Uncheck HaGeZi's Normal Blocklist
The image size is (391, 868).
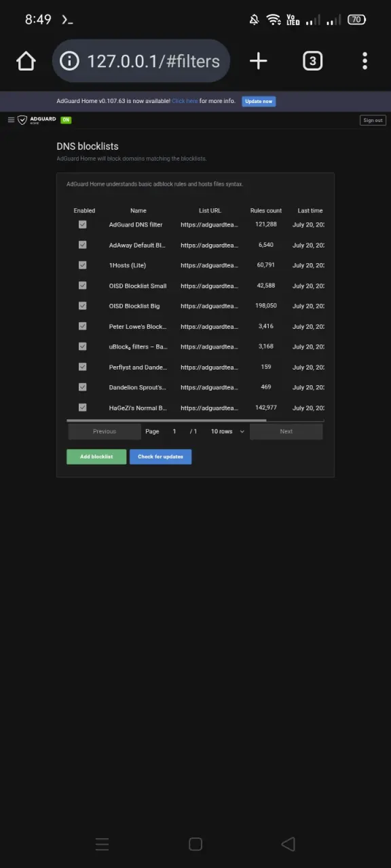[83, 408]
